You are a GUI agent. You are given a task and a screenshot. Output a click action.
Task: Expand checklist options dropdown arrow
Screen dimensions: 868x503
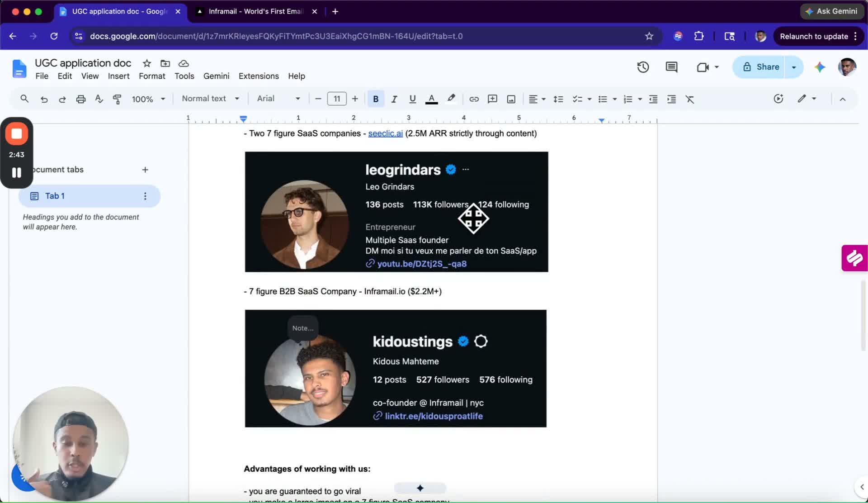(x=589, y=99)
